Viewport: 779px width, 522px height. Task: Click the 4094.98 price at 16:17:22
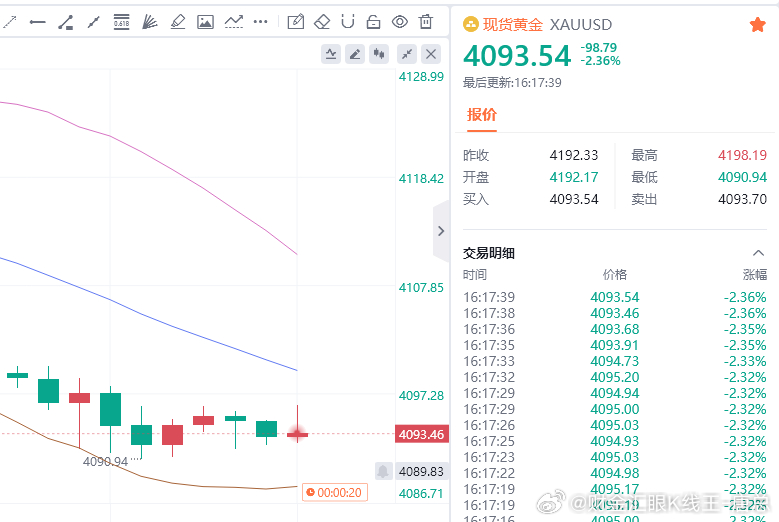(615, 473)
